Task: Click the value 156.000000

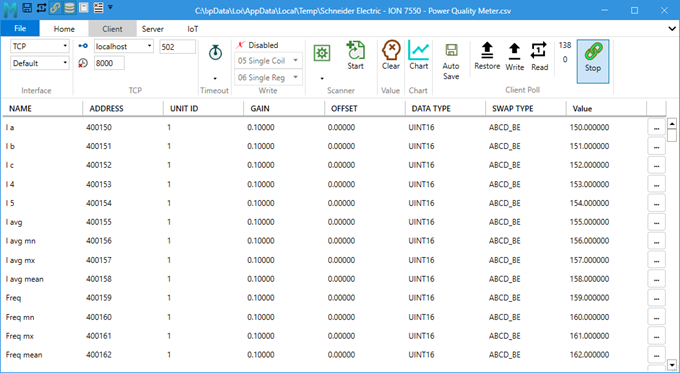Action: pos(589,241)
